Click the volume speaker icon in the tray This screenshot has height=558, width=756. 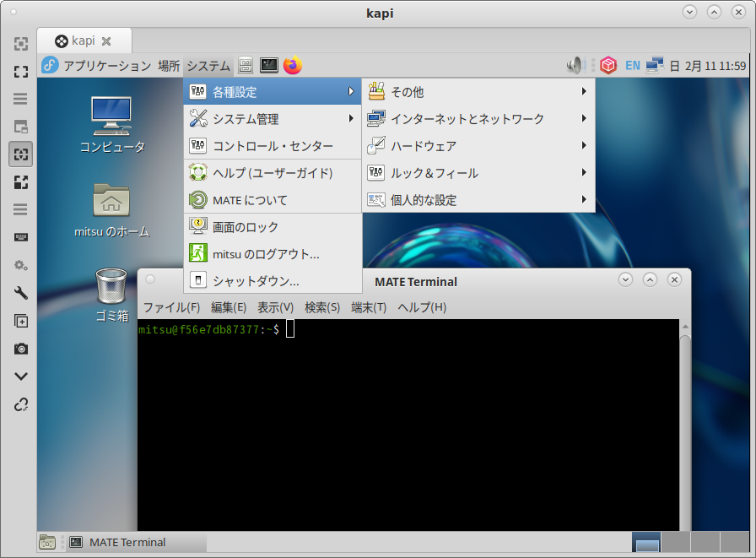point(575,65)
